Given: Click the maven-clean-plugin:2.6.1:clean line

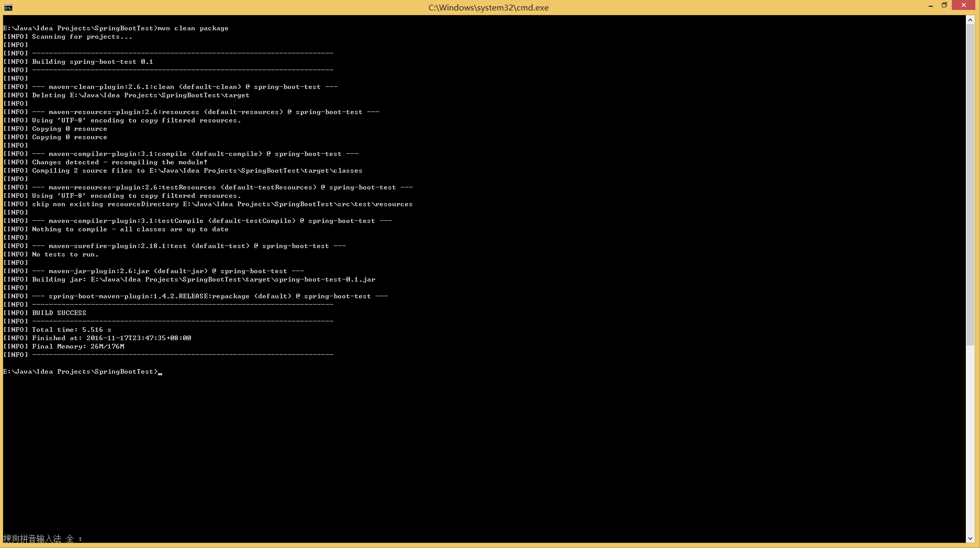Looking at the screenshot, I should coord(170,87).
